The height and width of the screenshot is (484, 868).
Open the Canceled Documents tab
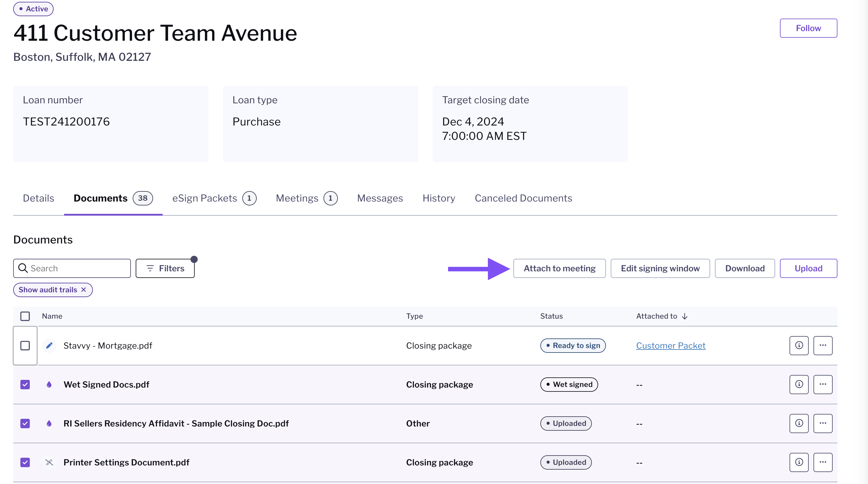click(x=523, y=198)
